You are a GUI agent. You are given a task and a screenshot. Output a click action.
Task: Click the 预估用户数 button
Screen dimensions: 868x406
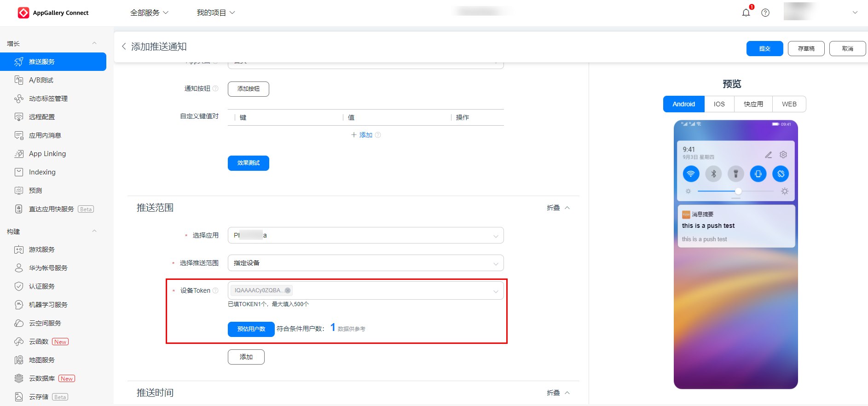pos(251,329)
